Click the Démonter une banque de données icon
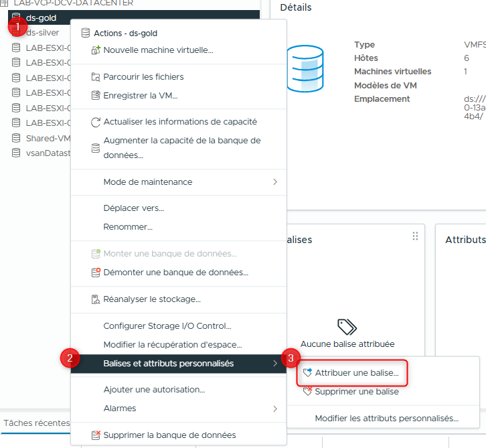486x448 pixels. click(96, 272)
